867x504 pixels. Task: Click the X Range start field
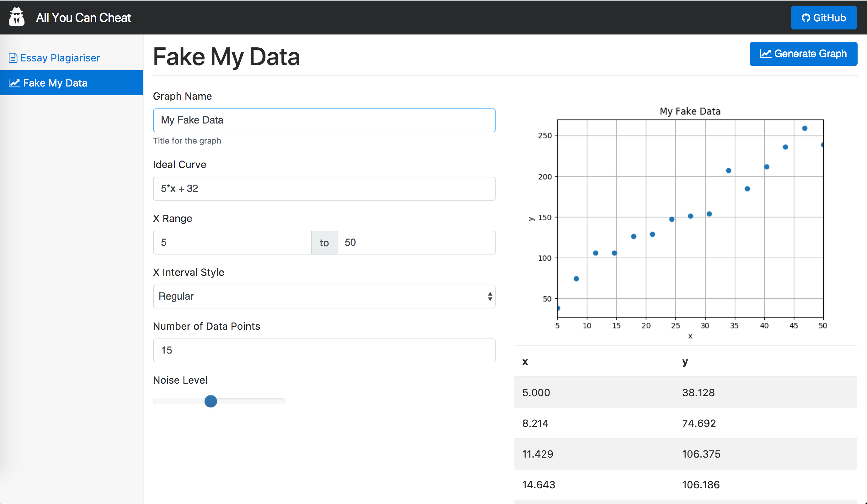232,242
